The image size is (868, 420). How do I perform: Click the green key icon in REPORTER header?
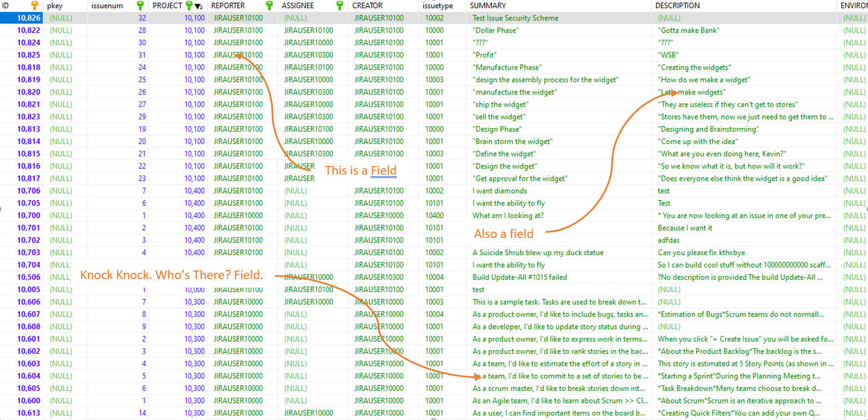click(x=268, y=6)
